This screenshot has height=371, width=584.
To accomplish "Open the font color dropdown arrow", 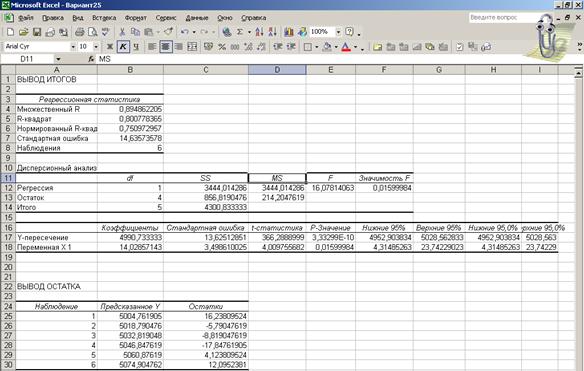I will click(x=356, y=47).
